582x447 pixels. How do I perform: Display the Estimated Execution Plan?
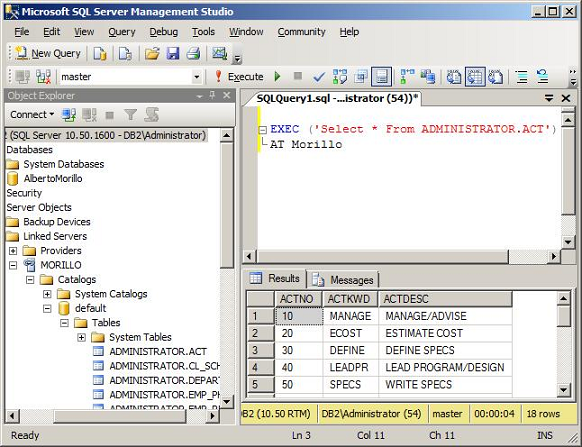[340, 77]
